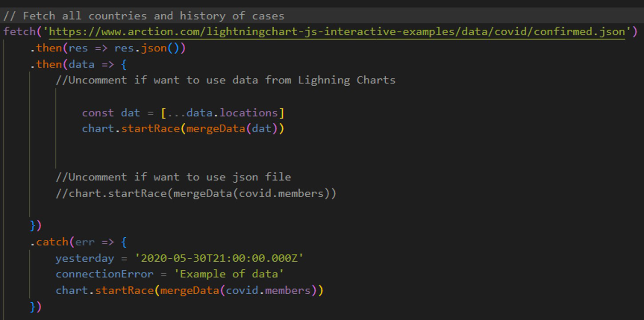644x320 pixels.
Task: Click the closing '})' of the data then block
Action: pos(36,226)
